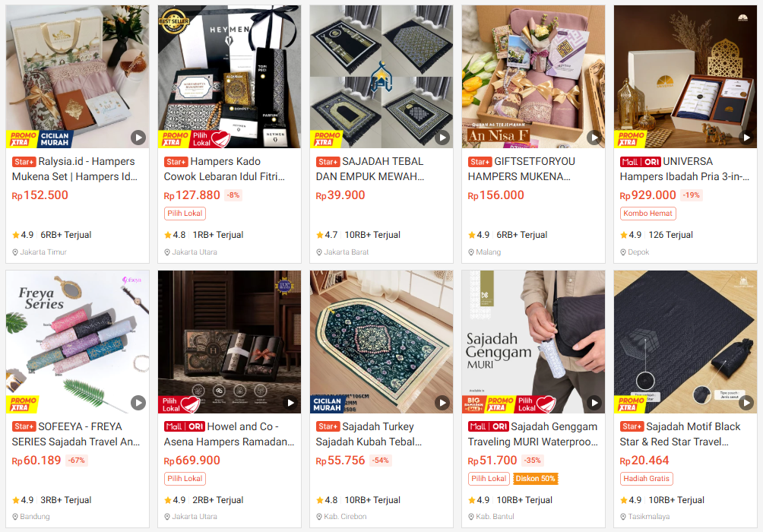This screenshot has width=763, height=532.
Task: Click the Kombo Hemat tag on UNIVERSA
Action: point(647,214)
